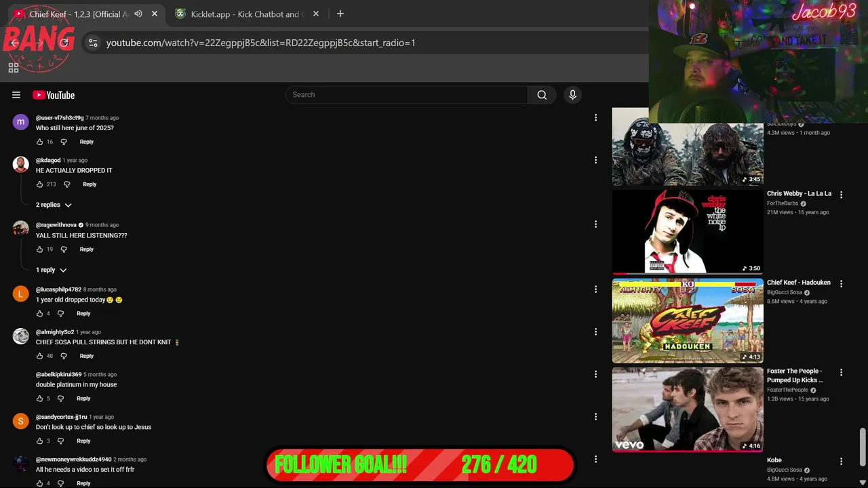Like the 'double platinum in my house' comment

pos(39,399)
